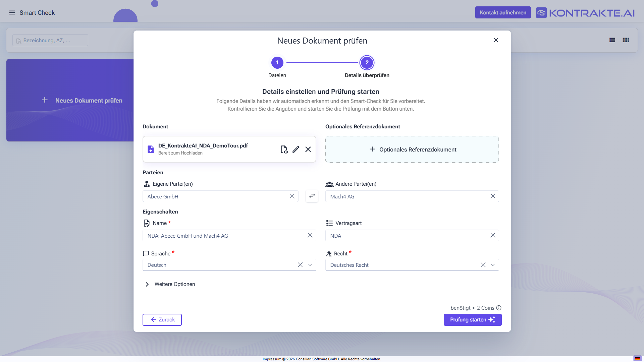This screenshot has height=362, width=644.
Task: Clear the Abece GmbH party field
Action: [x=292, y=196]
